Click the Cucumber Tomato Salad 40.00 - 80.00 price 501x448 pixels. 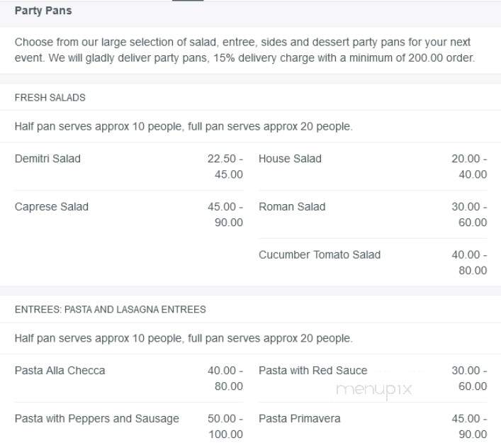tap(469, 263)
